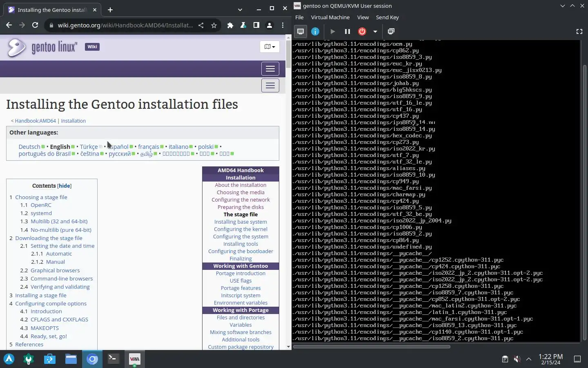
Task: Click the VM console vertical scrollbar
Action: [x=585, y=202]
